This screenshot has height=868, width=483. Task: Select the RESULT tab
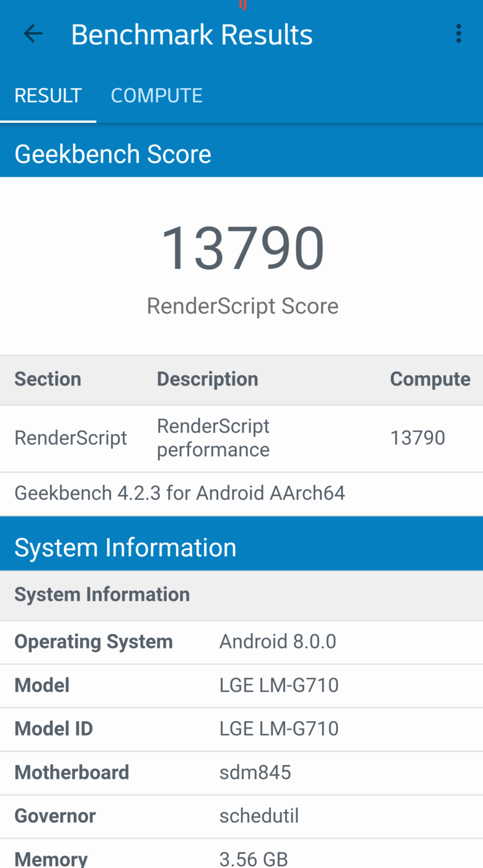tap(48, 95)
